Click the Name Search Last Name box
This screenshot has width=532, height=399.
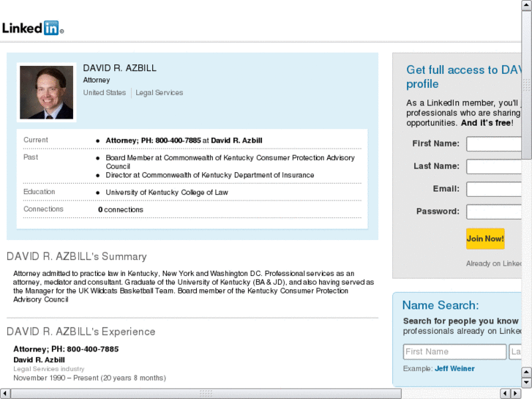[x=515, y=351]
